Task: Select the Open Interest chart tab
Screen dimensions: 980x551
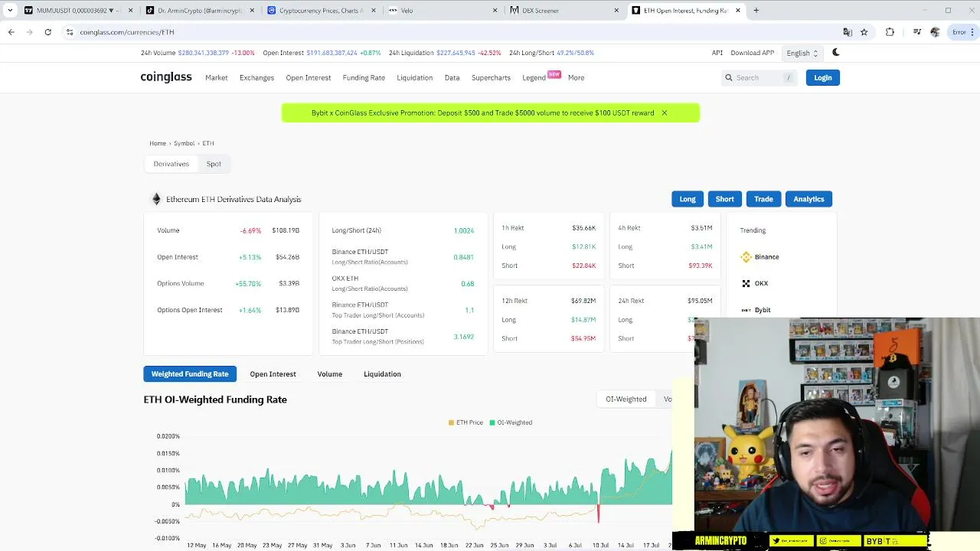Action: click(273, 374)
